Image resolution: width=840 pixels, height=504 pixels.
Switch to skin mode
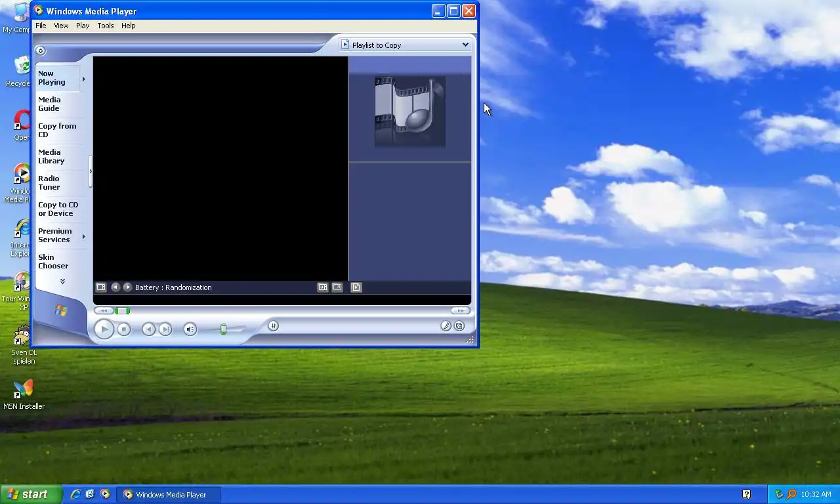[x=459, y=325]
